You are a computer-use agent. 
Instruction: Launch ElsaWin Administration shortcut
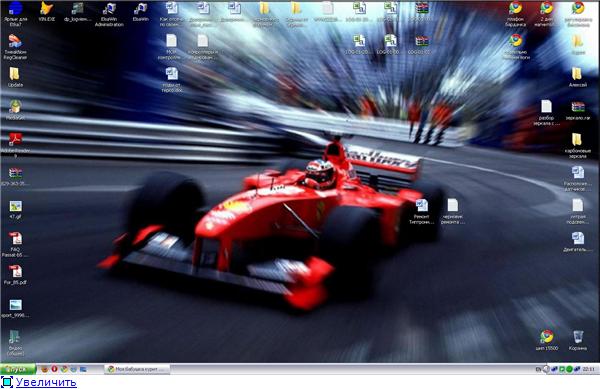coord(109,14)
